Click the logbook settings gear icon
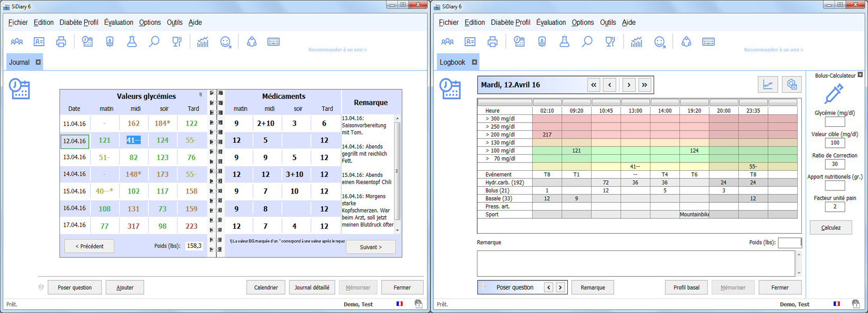868x313 pixels. (792, 85)
